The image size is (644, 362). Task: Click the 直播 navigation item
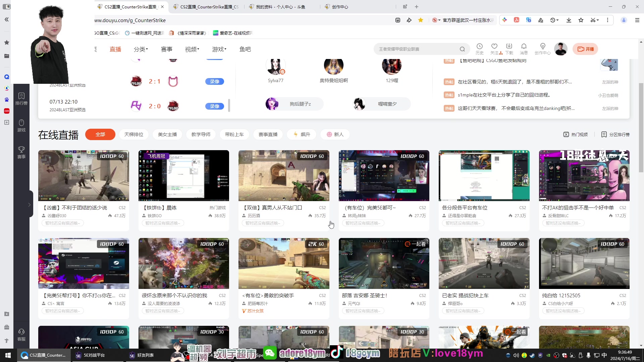[115, 49]
